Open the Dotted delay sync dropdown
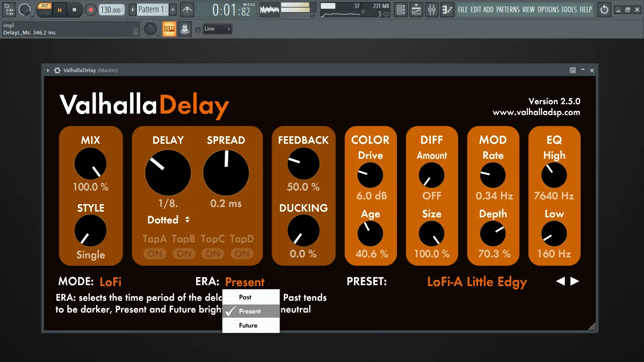 168,220
